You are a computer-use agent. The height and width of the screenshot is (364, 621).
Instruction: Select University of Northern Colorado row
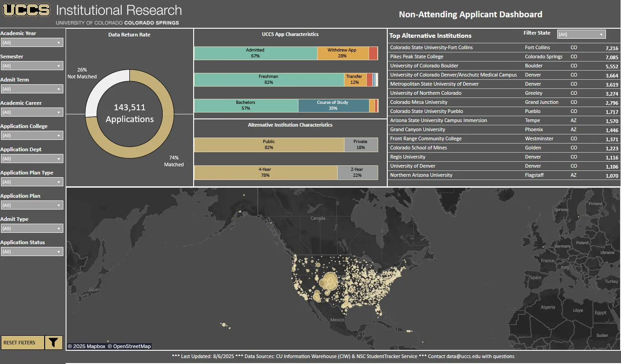[504, 93]
